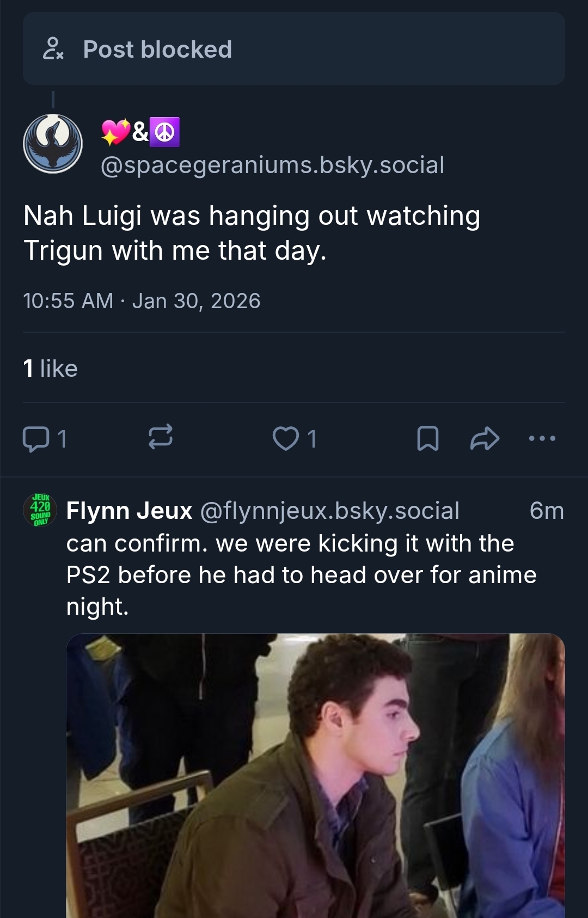Viewport: 588px width, 918px height.
Task: Open Flynn Jeux's green avatar
Action: tap(40, 511)
